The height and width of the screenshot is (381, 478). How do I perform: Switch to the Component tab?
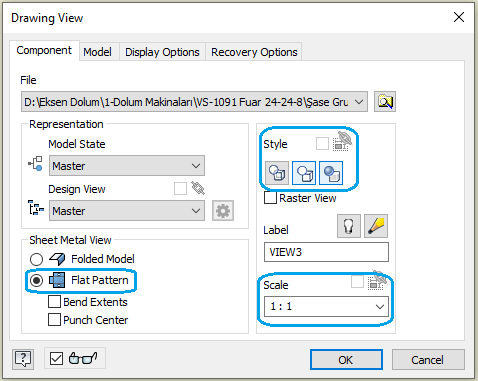tap(44, 50)
